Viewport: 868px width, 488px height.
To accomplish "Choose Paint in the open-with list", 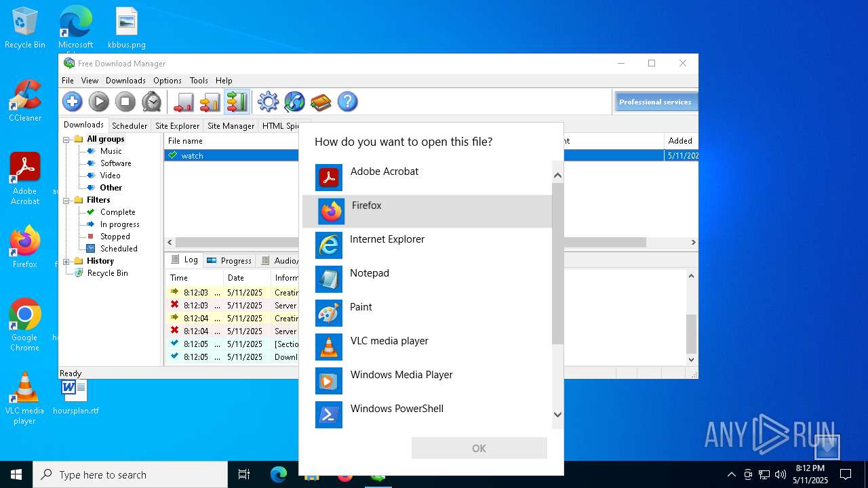I will [427, 313].
